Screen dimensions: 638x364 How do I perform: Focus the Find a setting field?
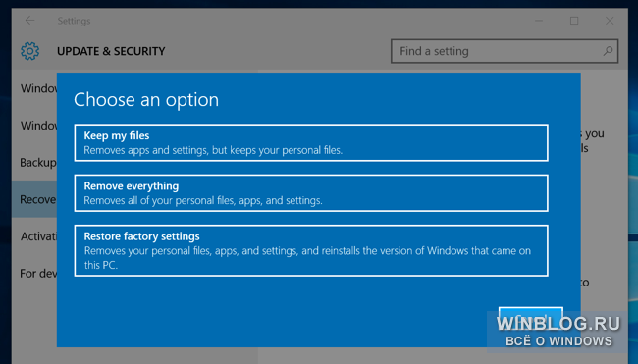(505, 51)
